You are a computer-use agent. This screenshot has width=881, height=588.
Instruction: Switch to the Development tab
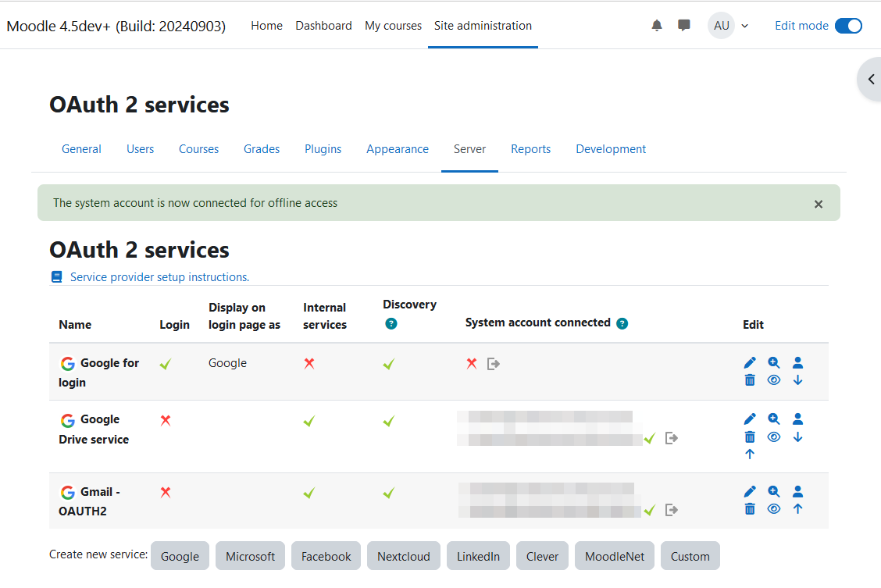611,149
